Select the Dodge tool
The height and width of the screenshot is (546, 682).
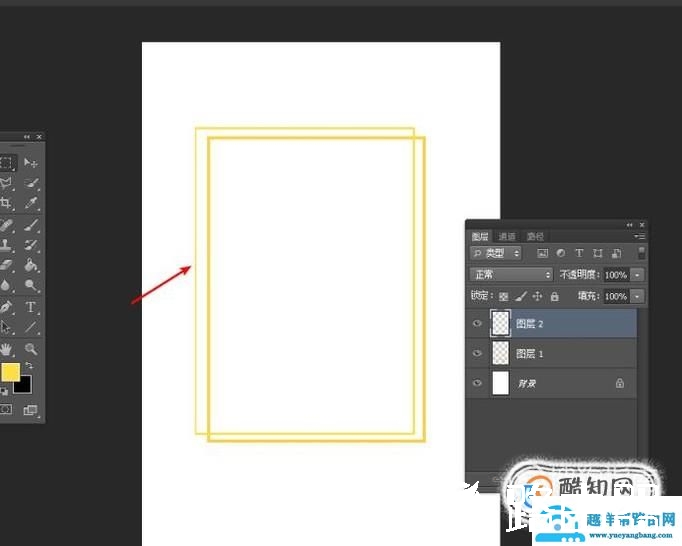[31, 285]
